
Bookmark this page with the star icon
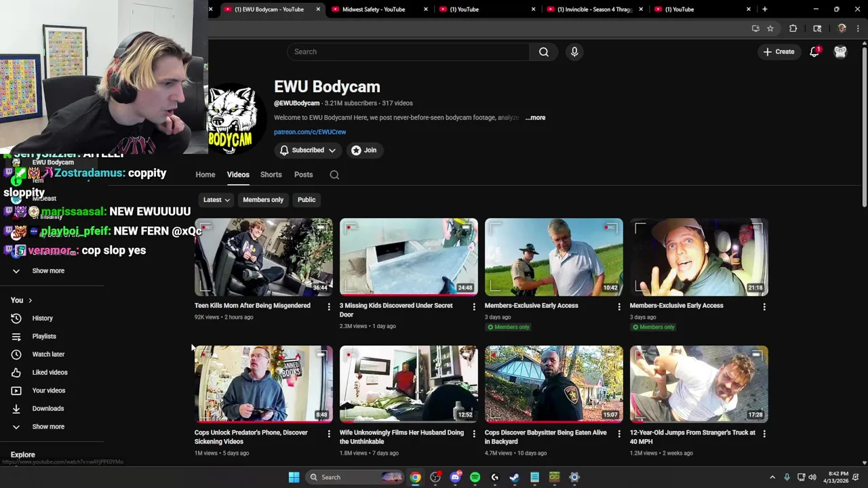coord(770,28)
